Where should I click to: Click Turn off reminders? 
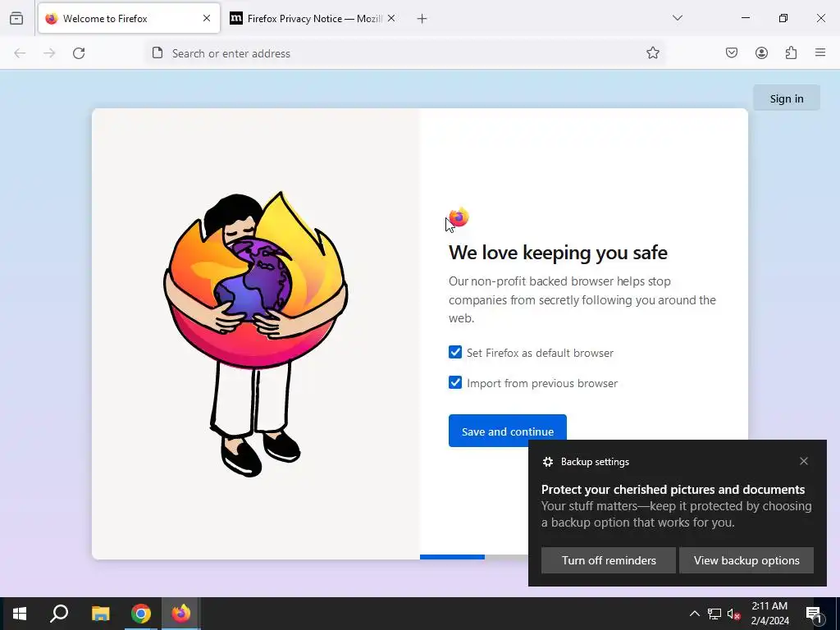[x=609, y=560]
